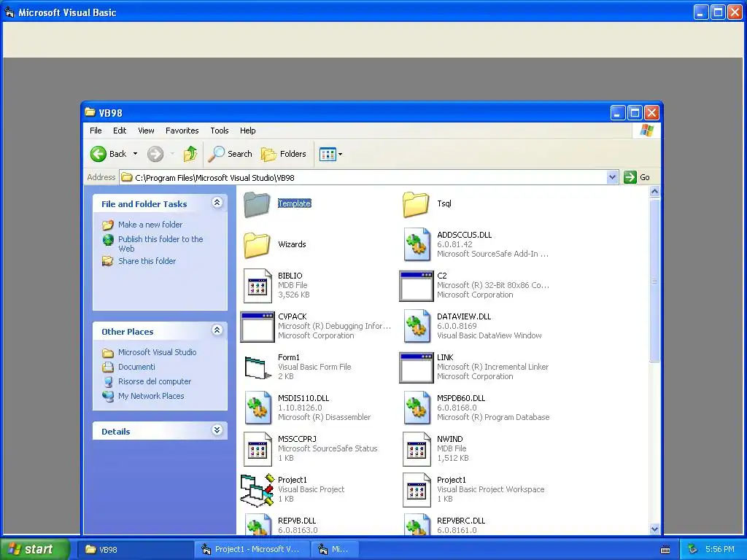Select the Tsql folder icon
The image size is (747, 560).
pos(416,204)
